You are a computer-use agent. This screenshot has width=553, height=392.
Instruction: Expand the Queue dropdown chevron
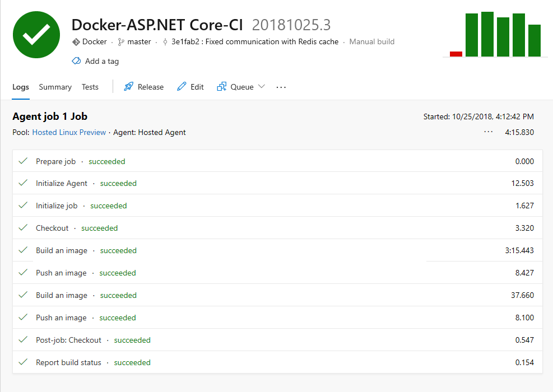click(261, 87)
